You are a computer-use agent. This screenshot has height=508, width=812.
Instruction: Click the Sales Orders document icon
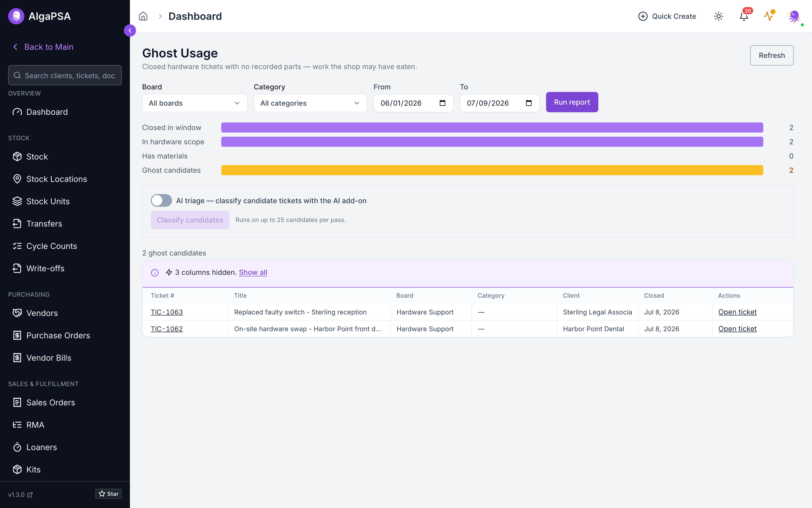(x=17, y=403)
